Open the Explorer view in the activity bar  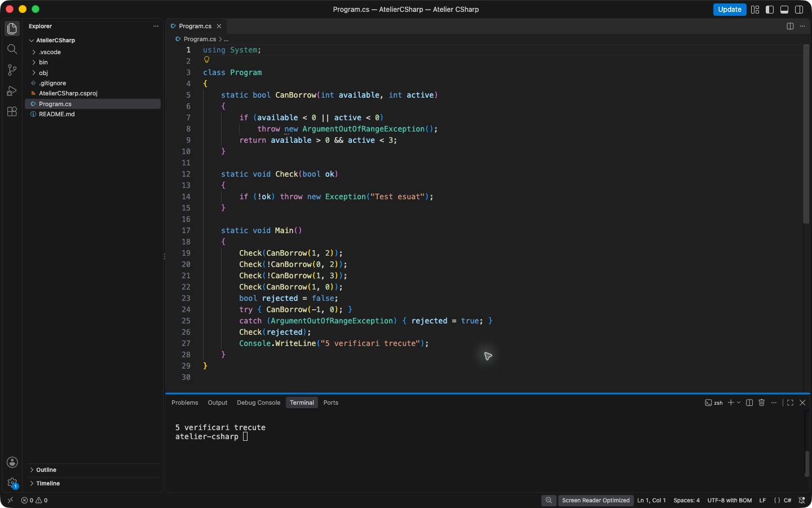(12, 29)
